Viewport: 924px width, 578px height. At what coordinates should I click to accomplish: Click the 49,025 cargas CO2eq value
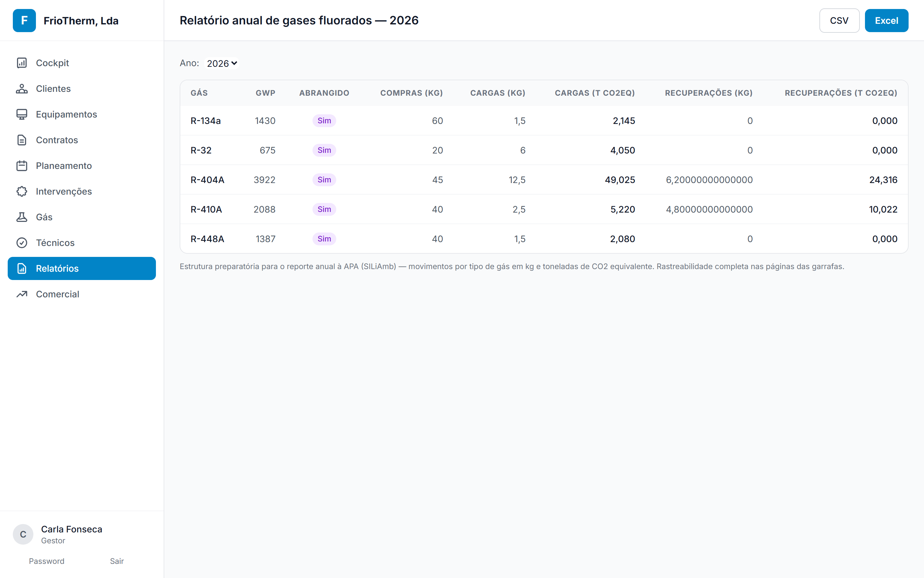[x=620, y=180]
